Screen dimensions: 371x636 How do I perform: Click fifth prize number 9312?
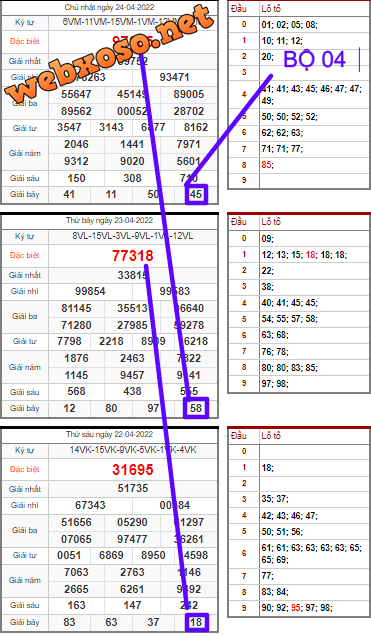coord(76,161)
